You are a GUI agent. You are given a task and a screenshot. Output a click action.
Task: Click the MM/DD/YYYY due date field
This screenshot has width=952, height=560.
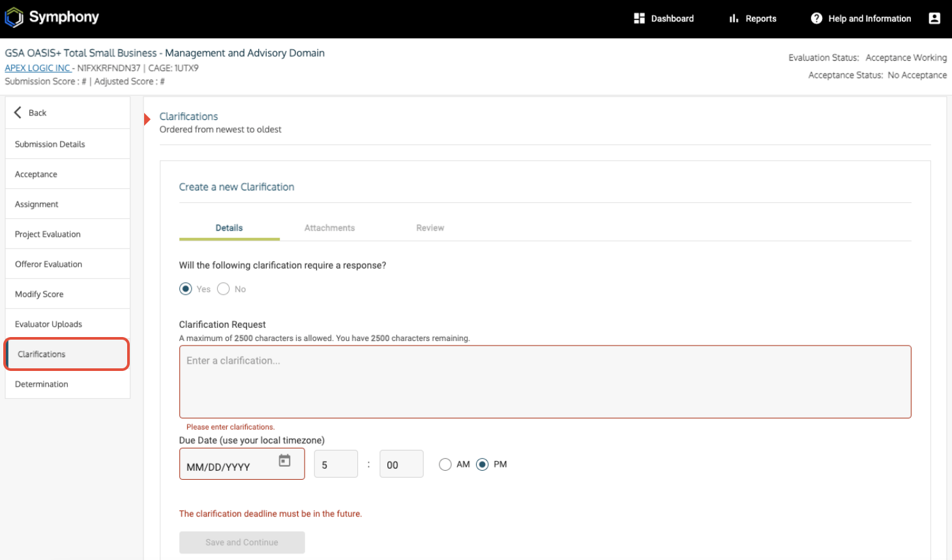[x=242, y=464]
